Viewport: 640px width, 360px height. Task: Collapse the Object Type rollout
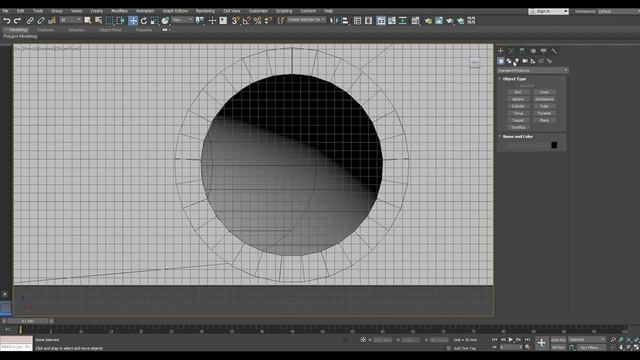click(514, 79)
